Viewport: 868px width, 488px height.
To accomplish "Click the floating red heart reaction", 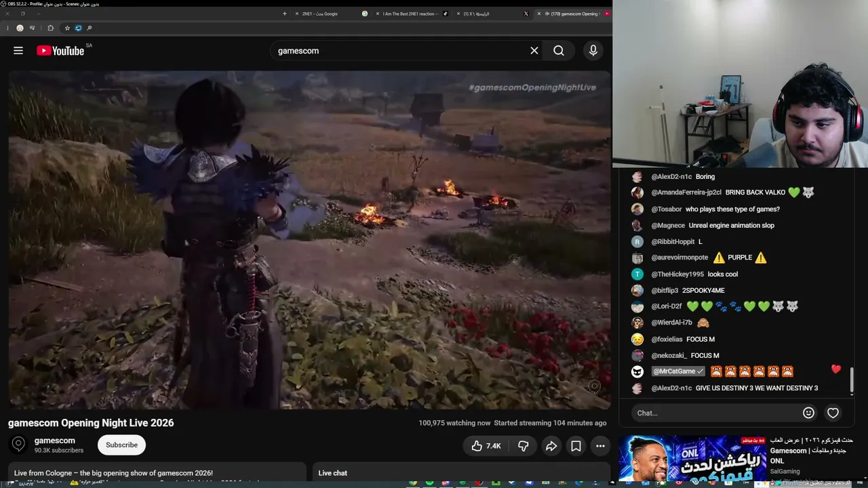I will pyautogui.click(x=836, y=369).
